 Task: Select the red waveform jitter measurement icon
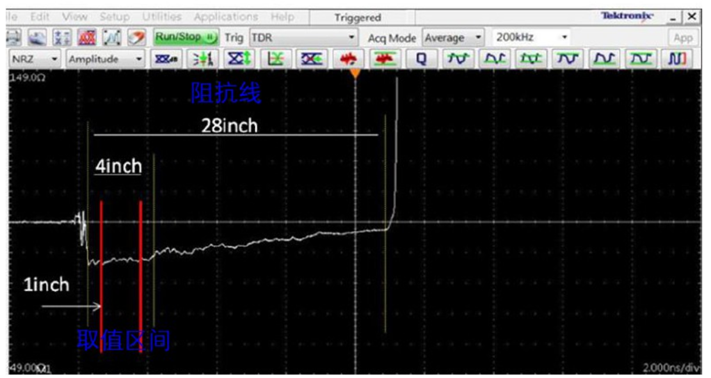348,59
